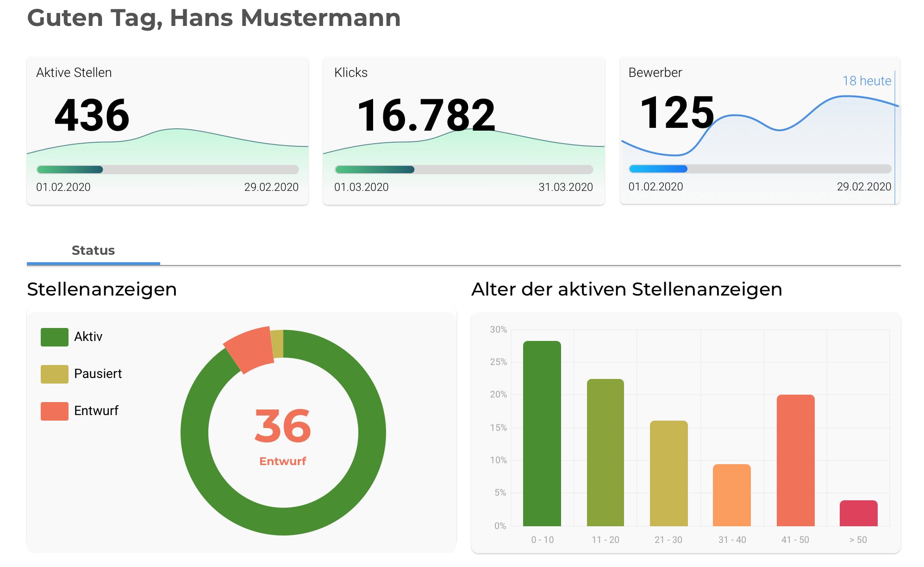Click the 31 - 40 orange bar
This screenshot has width=924, height=567.
(731, 495)
